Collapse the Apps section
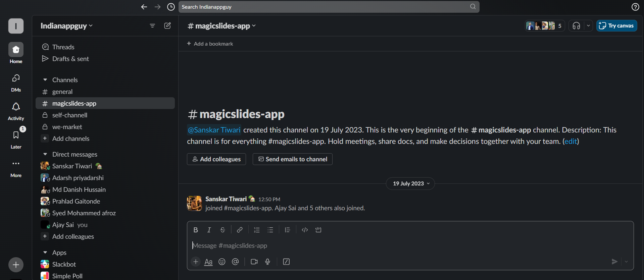Viewport: 644px width, 280px height. [x=45, y=253]
